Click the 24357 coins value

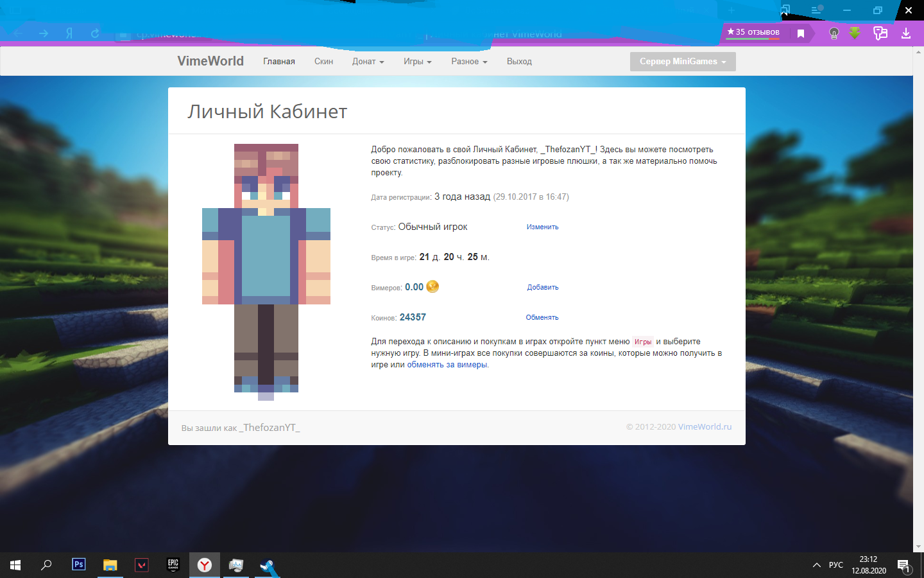pyautogui.click(x=413, y=317)
